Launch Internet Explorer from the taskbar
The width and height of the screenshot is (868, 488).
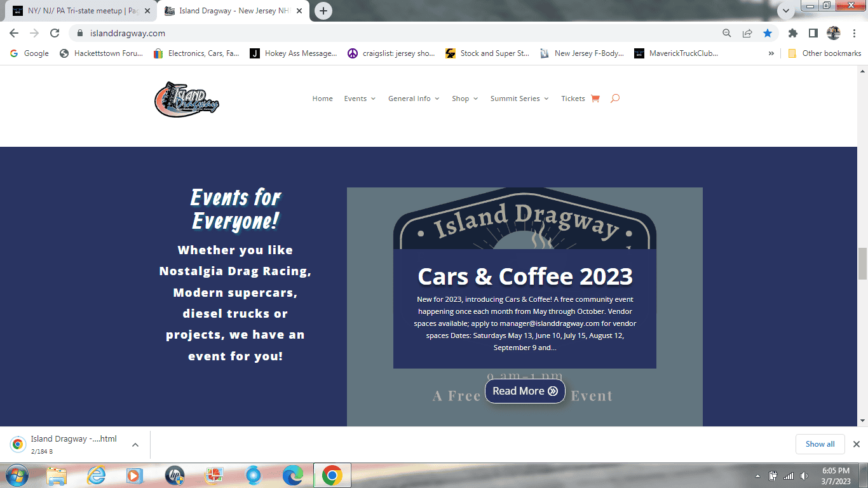click(96, 475)
